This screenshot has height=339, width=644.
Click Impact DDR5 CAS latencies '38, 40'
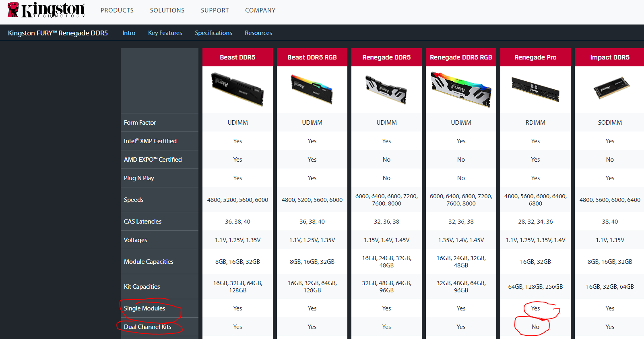point(610,222)
